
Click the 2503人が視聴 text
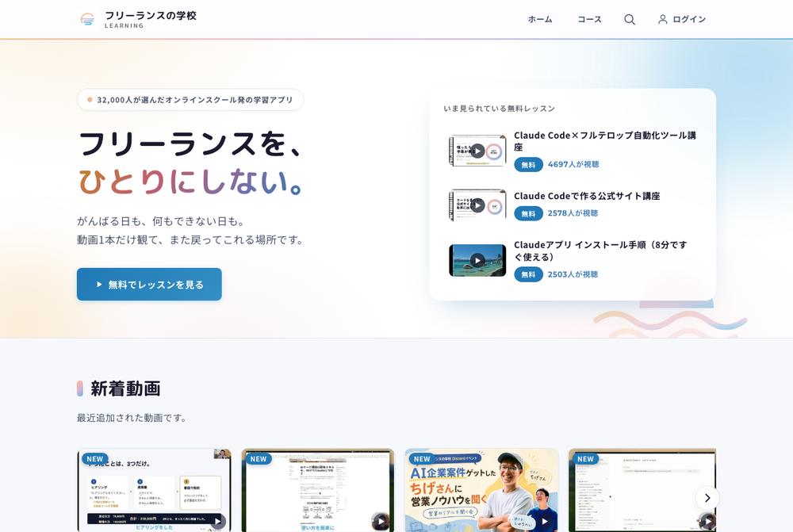click(573, 274)
